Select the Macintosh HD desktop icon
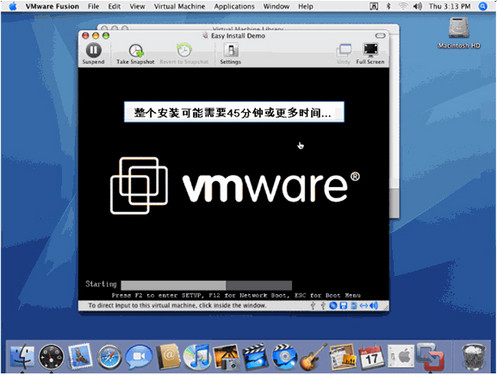 [x=459, y=33]
